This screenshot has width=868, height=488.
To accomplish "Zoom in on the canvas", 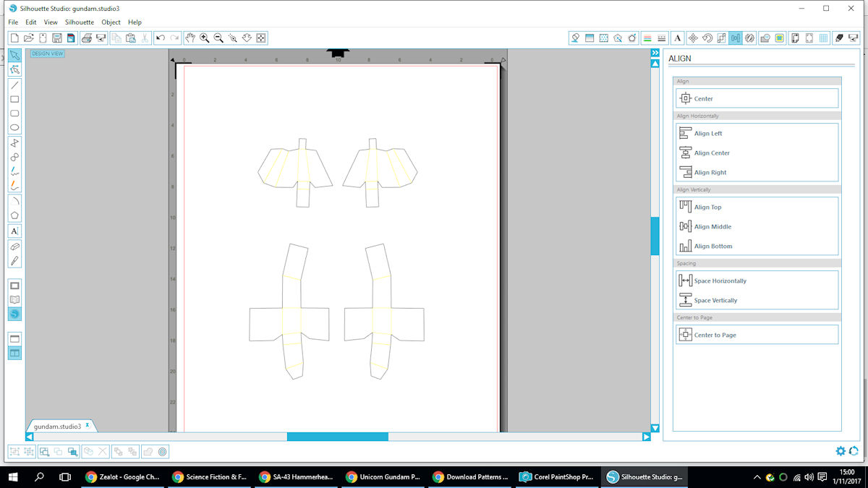I will click(x=205, y=38).
